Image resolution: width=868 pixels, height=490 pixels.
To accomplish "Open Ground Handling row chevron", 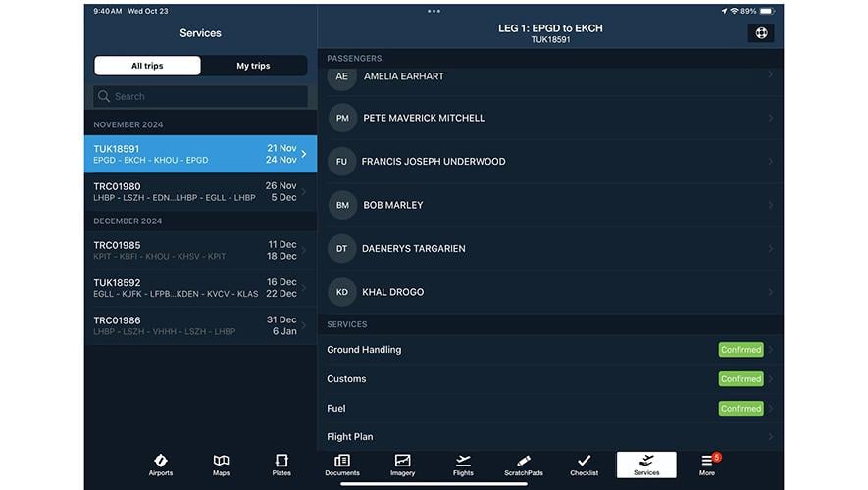I will click(x=771, y=350).
